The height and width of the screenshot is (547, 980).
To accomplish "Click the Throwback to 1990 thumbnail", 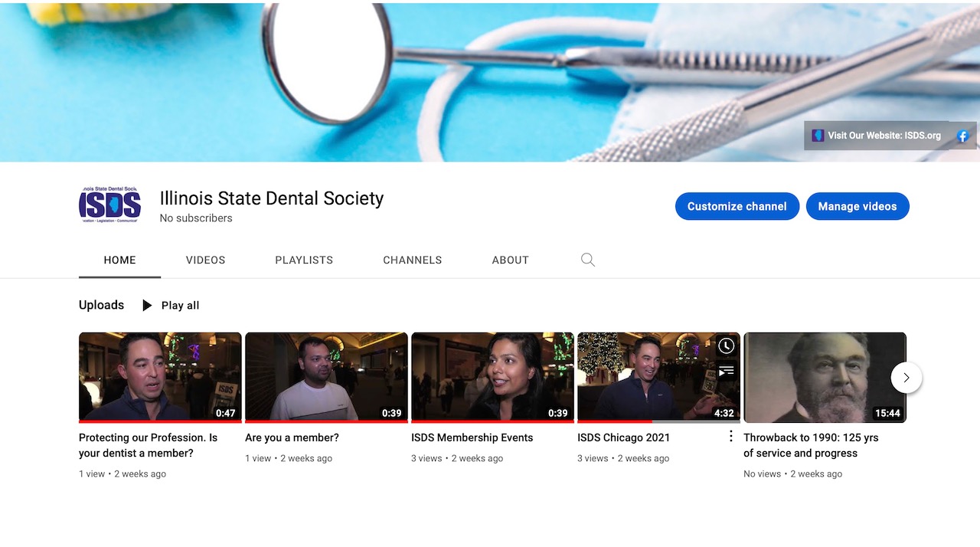I will pos(825,377).
